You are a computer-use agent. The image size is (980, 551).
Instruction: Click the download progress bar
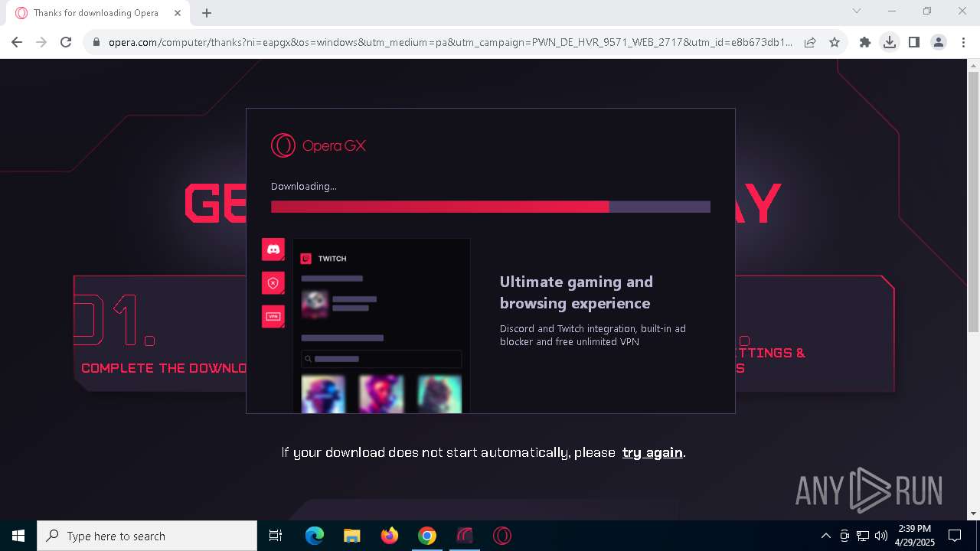[x=491, y=207]
